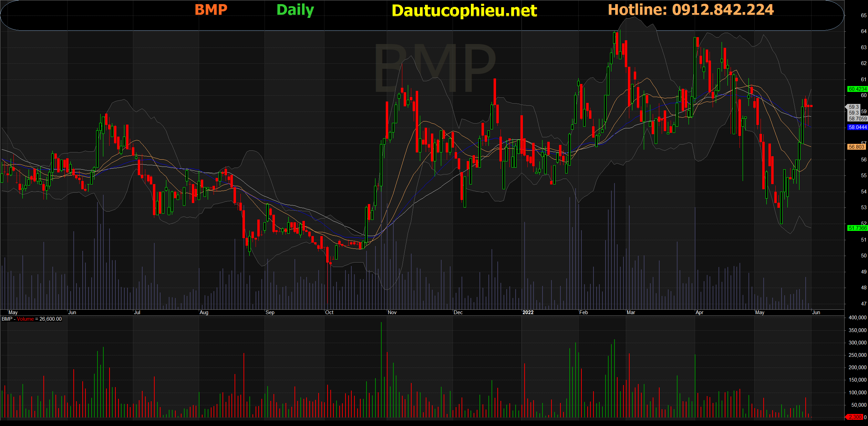868x426 pixels.
Task: Select the Nov marker on time axis
Action: pos(392,312)
